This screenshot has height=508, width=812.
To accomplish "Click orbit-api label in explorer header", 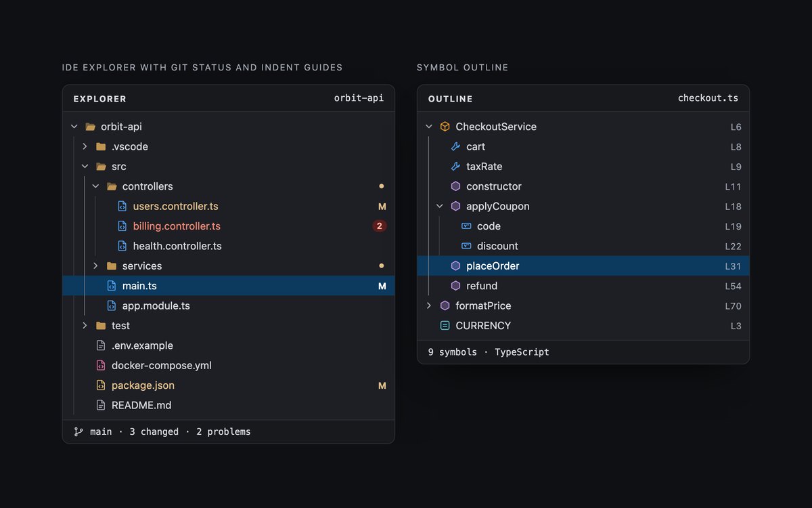I will point(359,98).
